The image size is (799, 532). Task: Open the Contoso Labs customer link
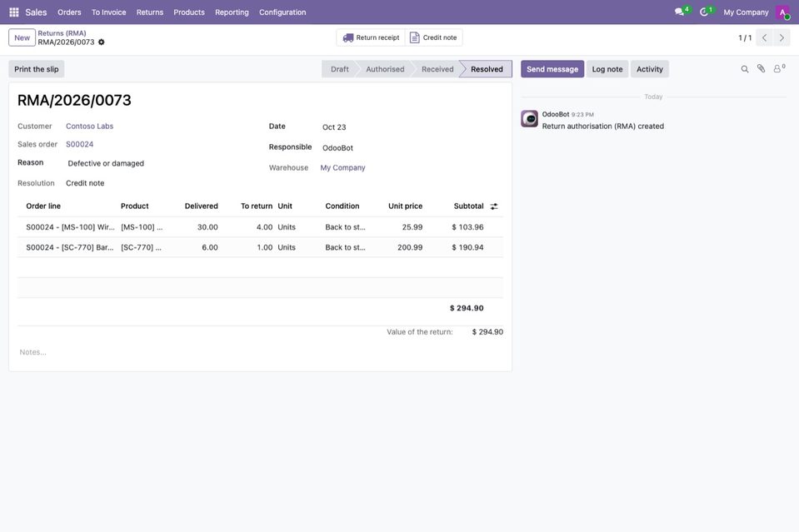coord(90,127)
